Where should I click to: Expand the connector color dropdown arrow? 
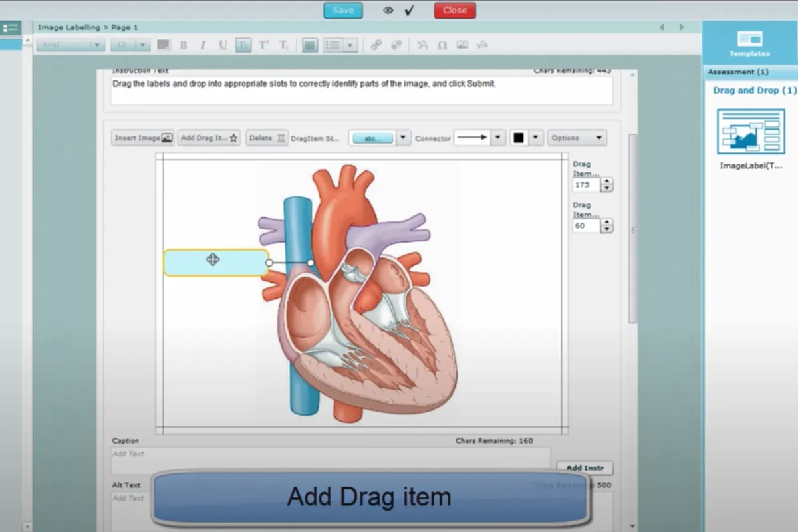[x=536, y=138]
